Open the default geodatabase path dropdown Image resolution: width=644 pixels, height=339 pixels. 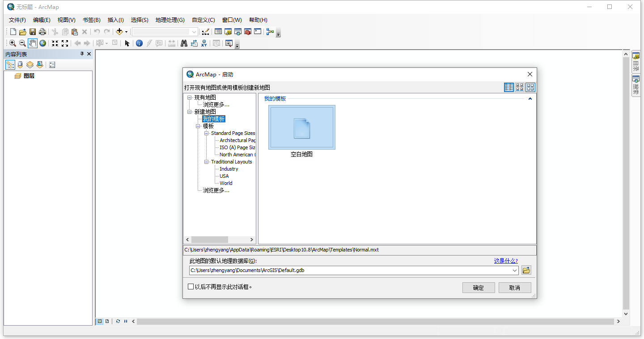click(x=515, y=270)
